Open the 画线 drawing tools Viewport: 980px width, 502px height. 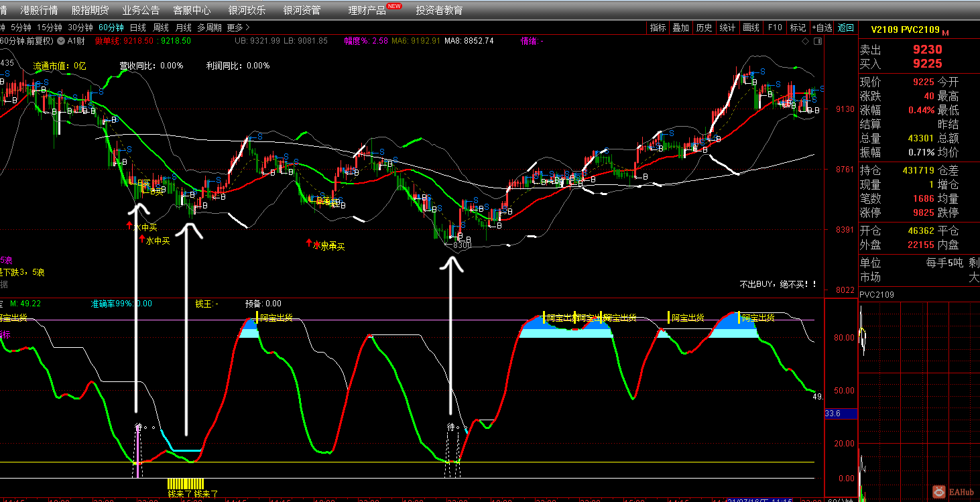(x=751, y=27)
